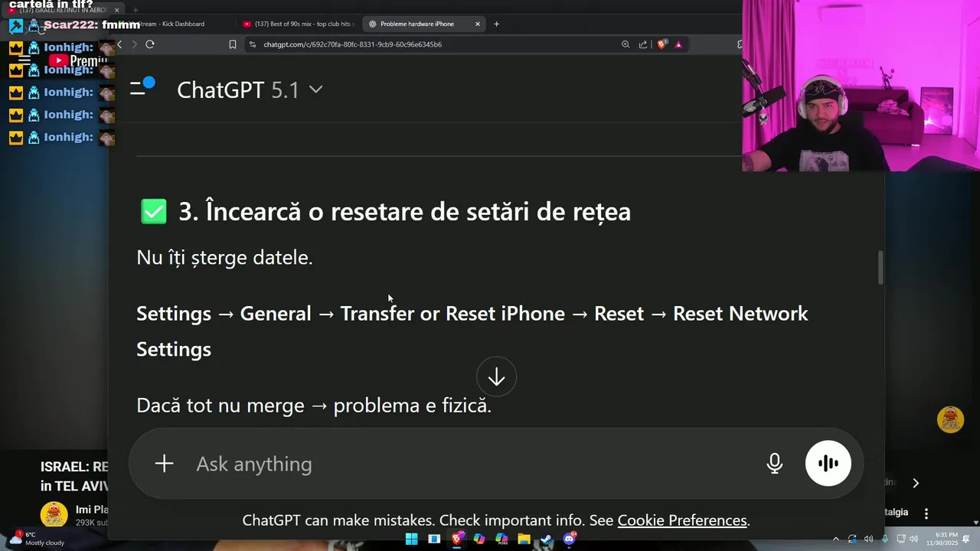
Task: Open File Explorer from the taskbar
Action: coord(524,539)
